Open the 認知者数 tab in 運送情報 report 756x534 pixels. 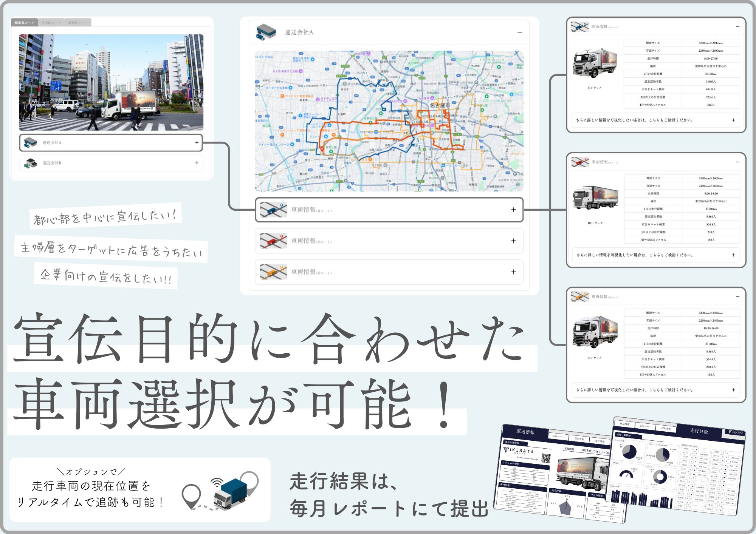(579, 438)
